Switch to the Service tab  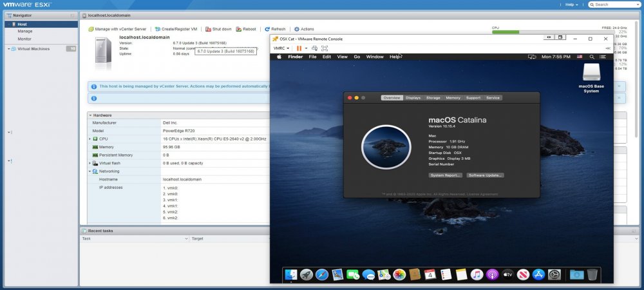coord(493,98)
